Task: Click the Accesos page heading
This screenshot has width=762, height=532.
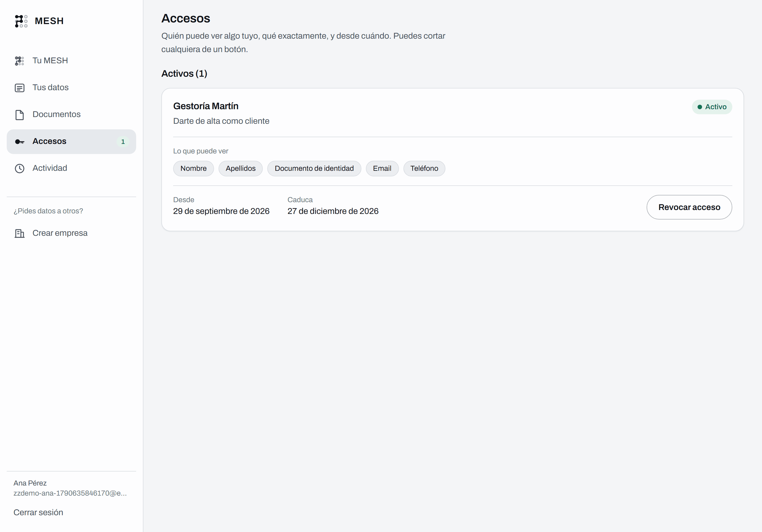Action: [x=185, y=18]
